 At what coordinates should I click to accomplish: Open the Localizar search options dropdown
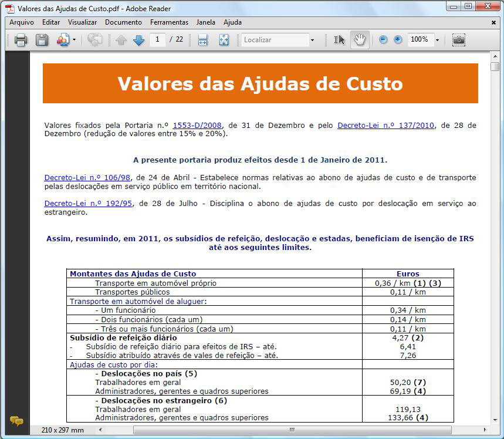click(312, 40)
